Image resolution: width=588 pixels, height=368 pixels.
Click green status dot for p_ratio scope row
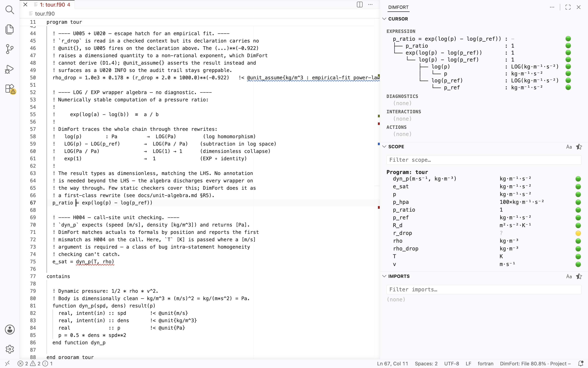click(x=578, y=210)
